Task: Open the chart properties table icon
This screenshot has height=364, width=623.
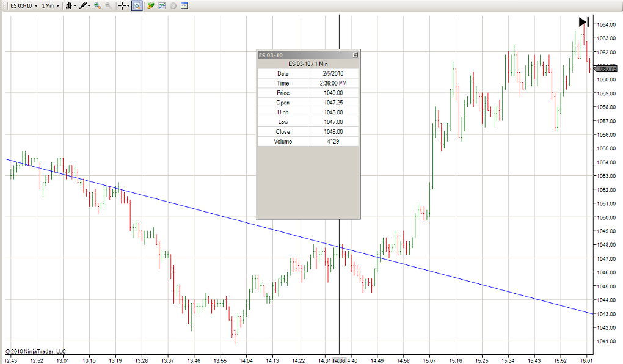Action: click(184, 6)
